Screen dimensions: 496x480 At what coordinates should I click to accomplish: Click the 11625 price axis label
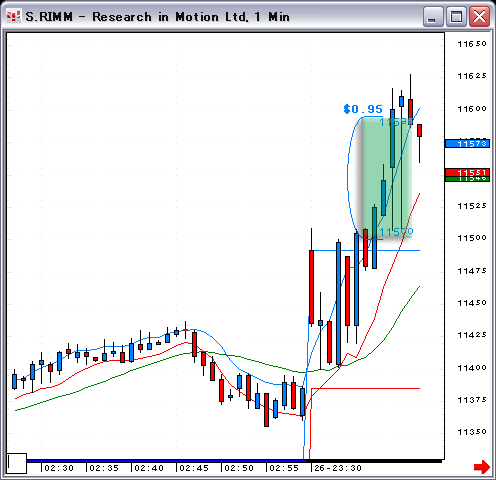pyautogui.click(x=472, y=76)
